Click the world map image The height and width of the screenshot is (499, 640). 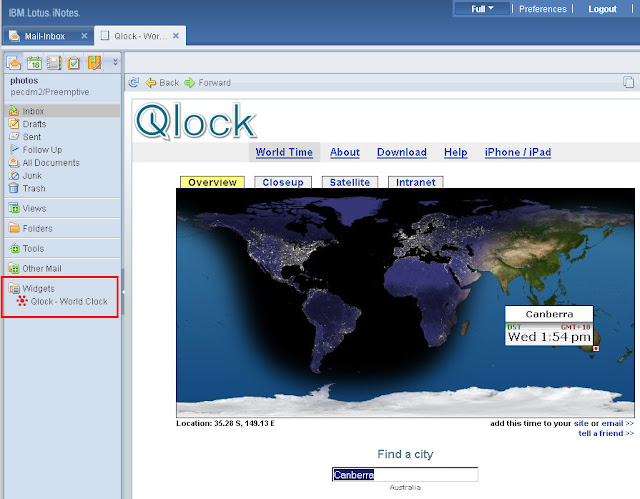[405, 302]
